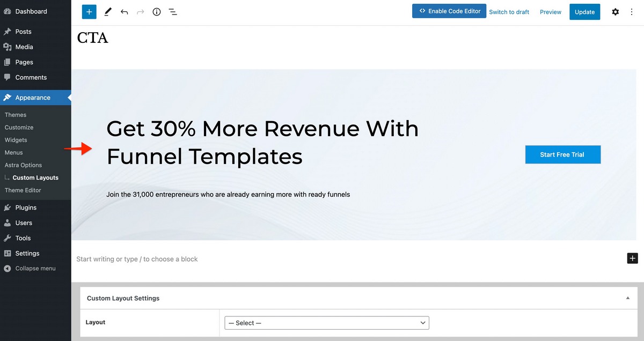The height and width of the screenshot is (341, 644).
Task: Click the Start Free Trial button
Action: coord(562,154)
